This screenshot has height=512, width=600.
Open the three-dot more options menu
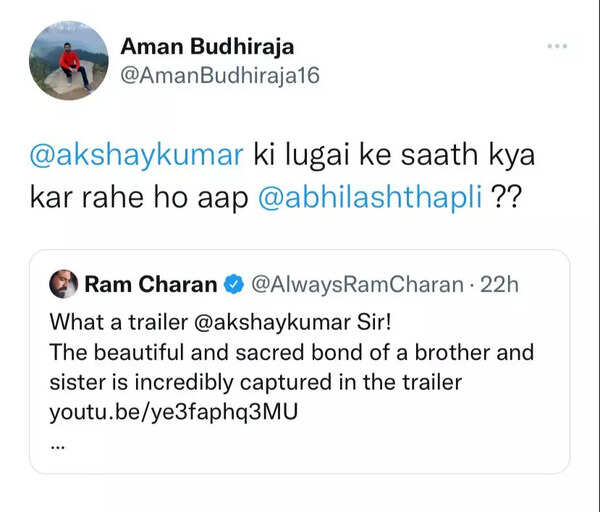(x=558, y=46)
